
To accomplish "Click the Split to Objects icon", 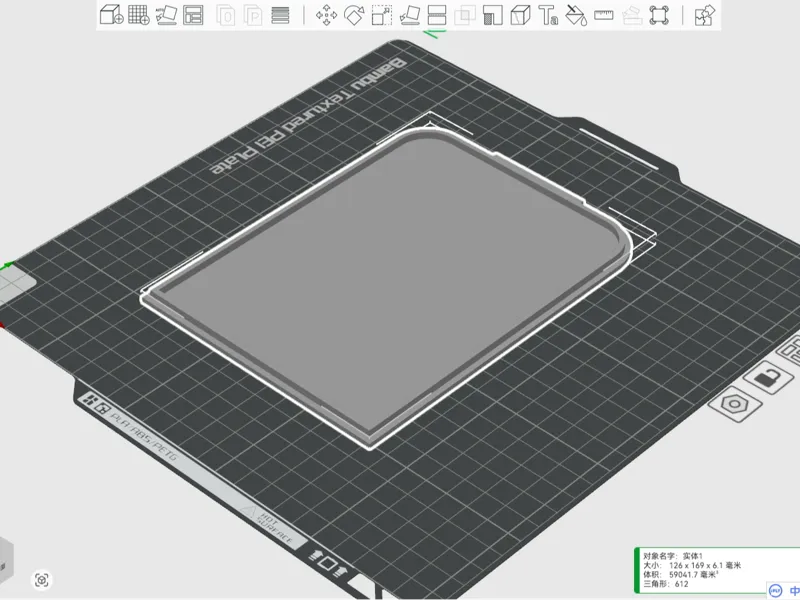I will 226,15.
